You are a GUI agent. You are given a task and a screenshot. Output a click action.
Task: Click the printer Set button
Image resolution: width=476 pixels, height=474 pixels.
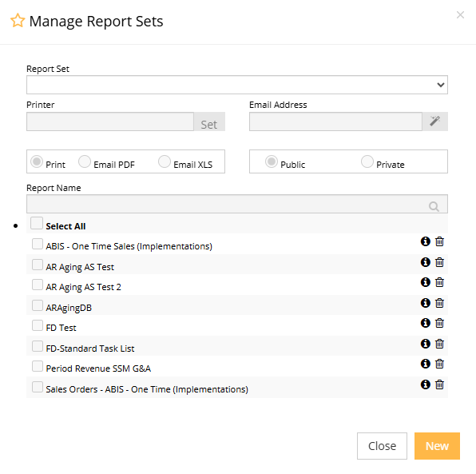pos(209,121)
